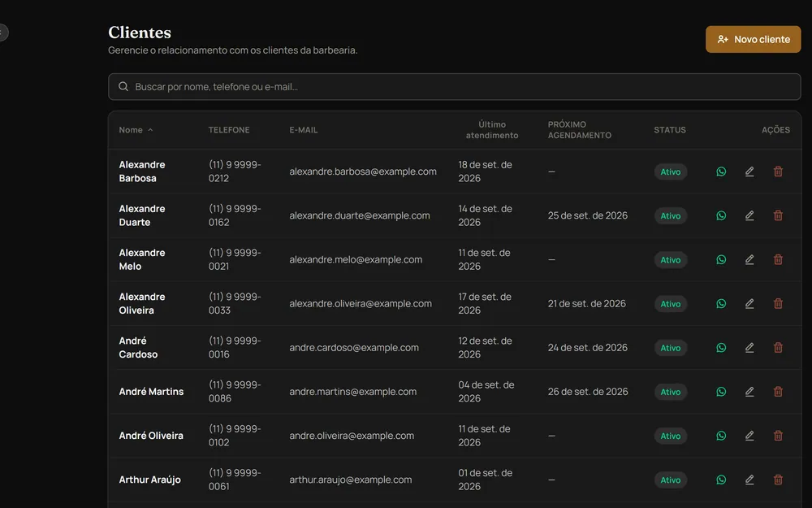812x508 pixels.
Task: Click email andre.cardoso@example.com
Action: [x=354, y=348]
